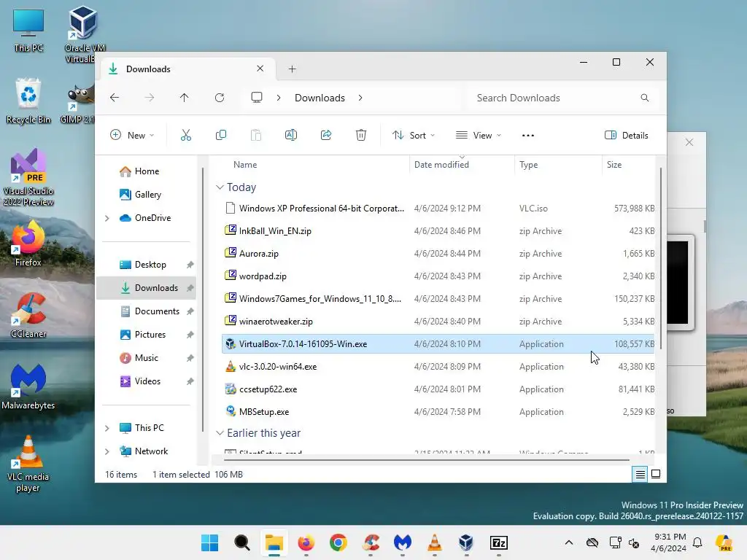Select Aurora.zip file
Screen dimensions: 747x560
pyautogui.click(x=438, y=254)
